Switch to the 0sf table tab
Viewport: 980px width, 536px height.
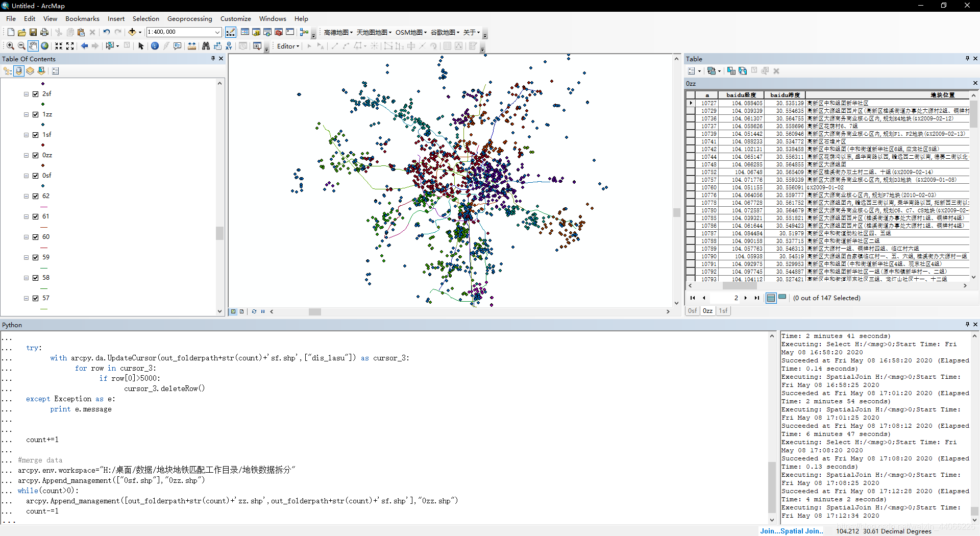pos(692,310)
